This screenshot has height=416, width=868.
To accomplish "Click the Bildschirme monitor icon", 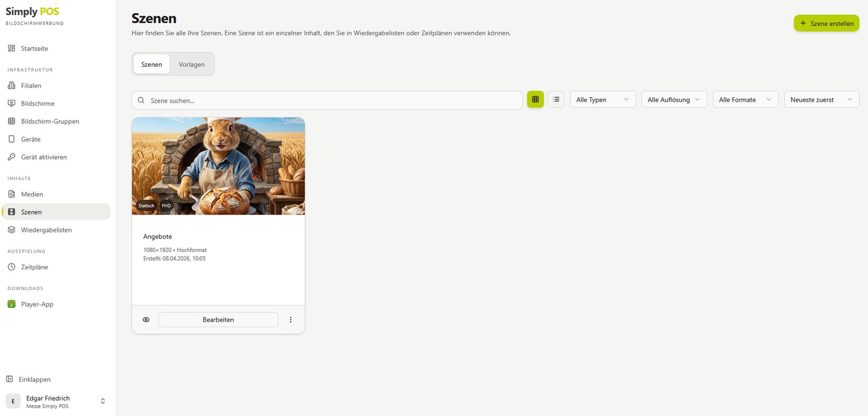I will coord(11,103).
